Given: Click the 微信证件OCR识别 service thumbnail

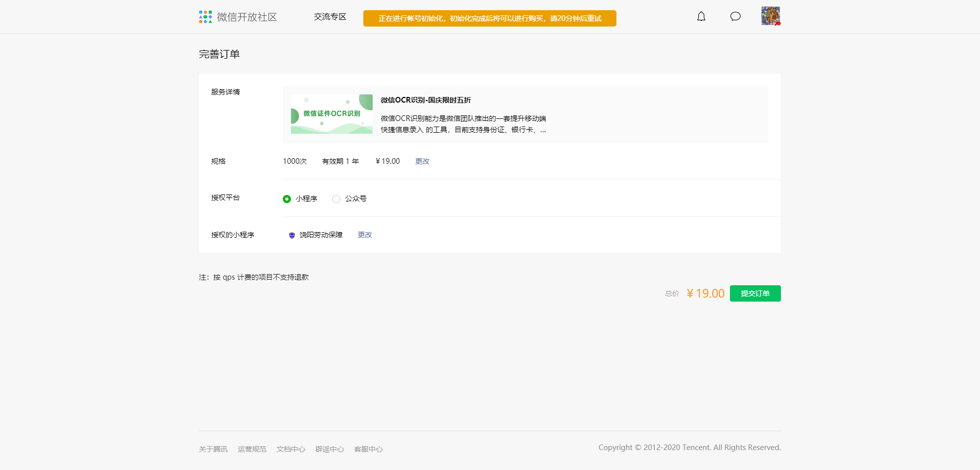Looking at the screenshot, I should 332,114.
